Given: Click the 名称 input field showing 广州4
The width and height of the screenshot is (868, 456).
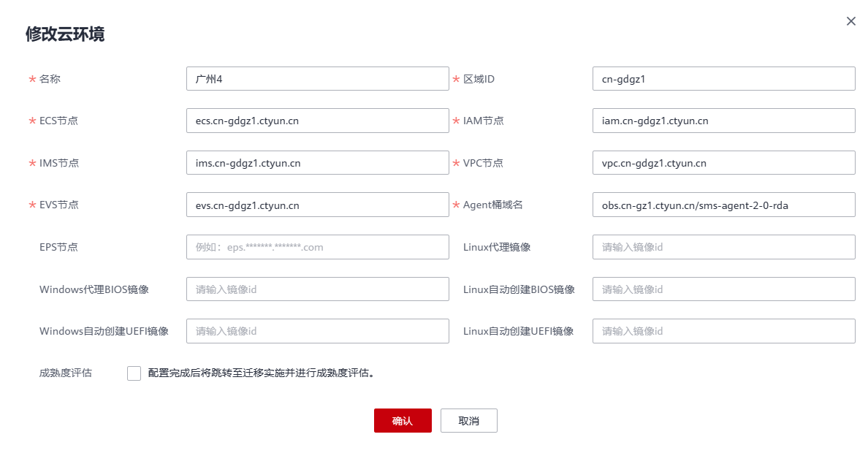Looking at the screenshot, I should point(317,78).
